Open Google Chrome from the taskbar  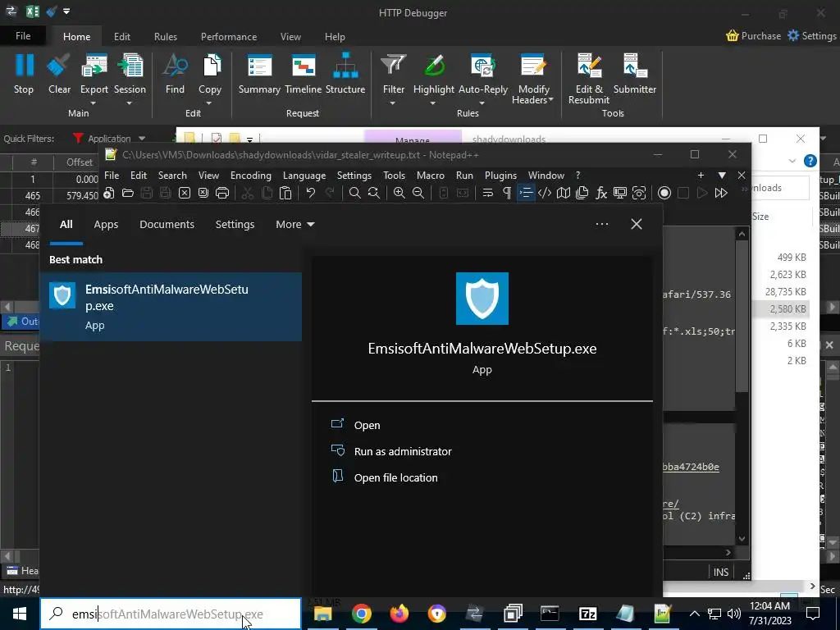tap(362, 614)
